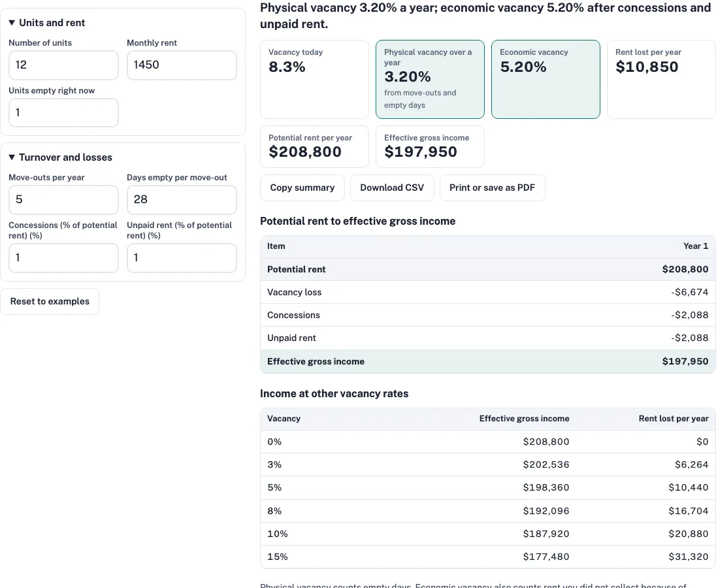Click the 8% vacancy row label
This screenshot has width=716, height=588.
point(274,511)
